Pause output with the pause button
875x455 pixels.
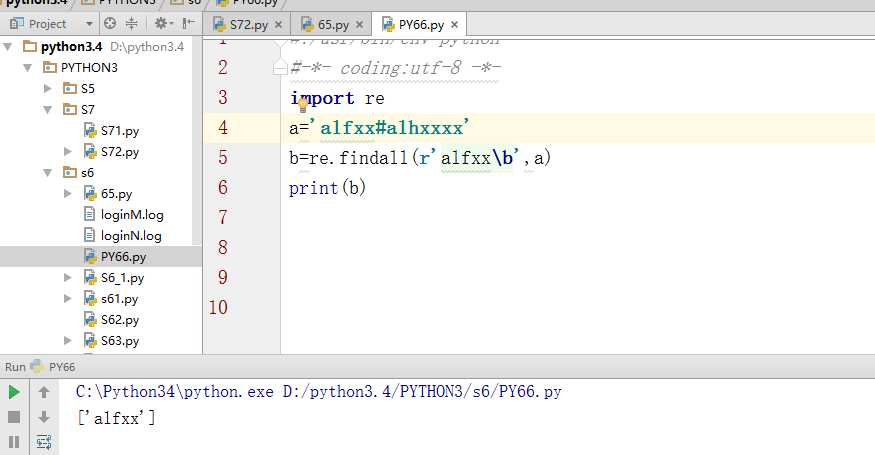(x=14, y=442)
